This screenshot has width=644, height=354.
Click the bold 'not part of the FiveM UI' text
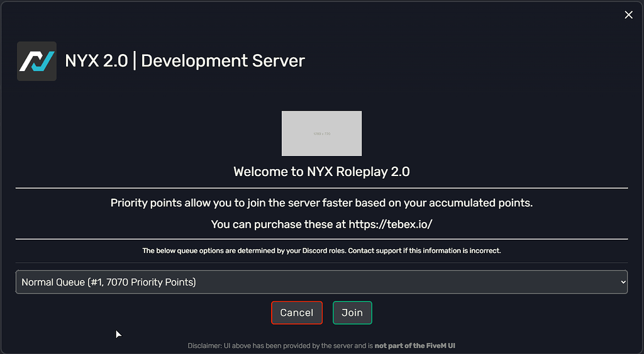pyautogui.click(x=415, y=346)
